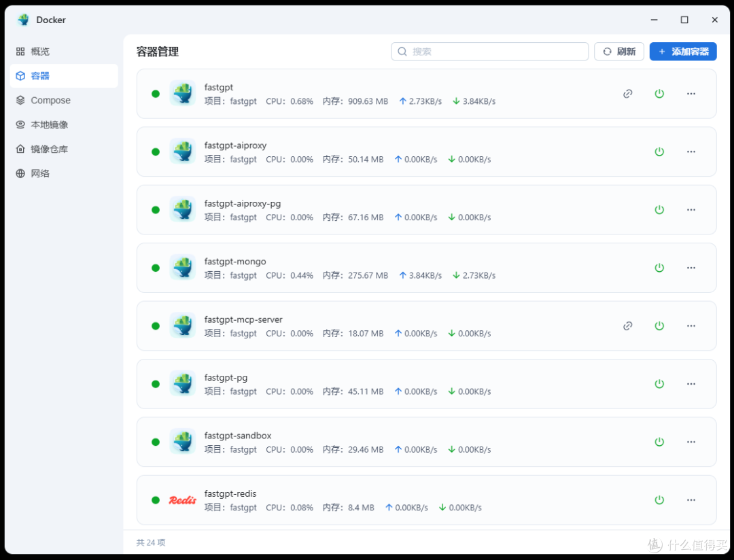Screen dimensions: 734x560
Task: Click the search input field
Action: coord(496,52)
